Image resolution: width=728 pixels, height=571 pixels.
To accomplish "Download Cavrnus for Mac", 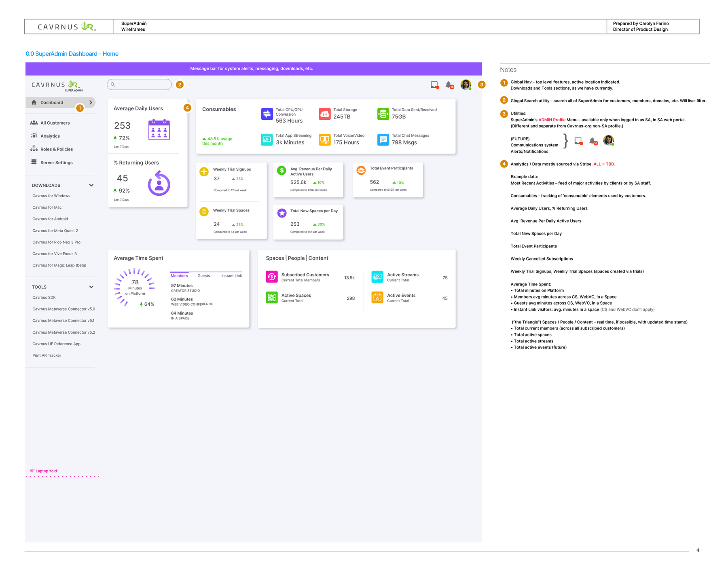I will point(47,207).
